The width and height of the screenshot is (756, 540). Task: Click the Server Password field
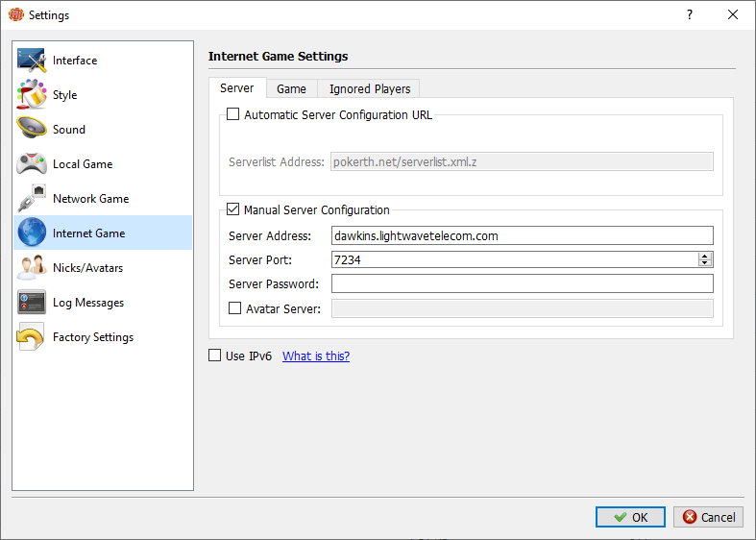tap(523, 283)
